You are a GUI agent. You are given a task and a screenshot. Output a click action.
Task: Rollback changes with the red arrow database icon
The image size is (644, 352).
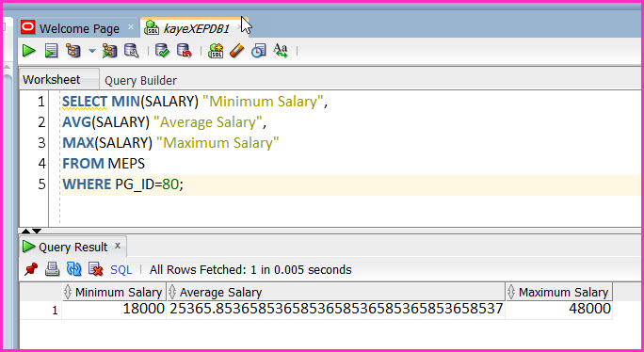point(185,51)
